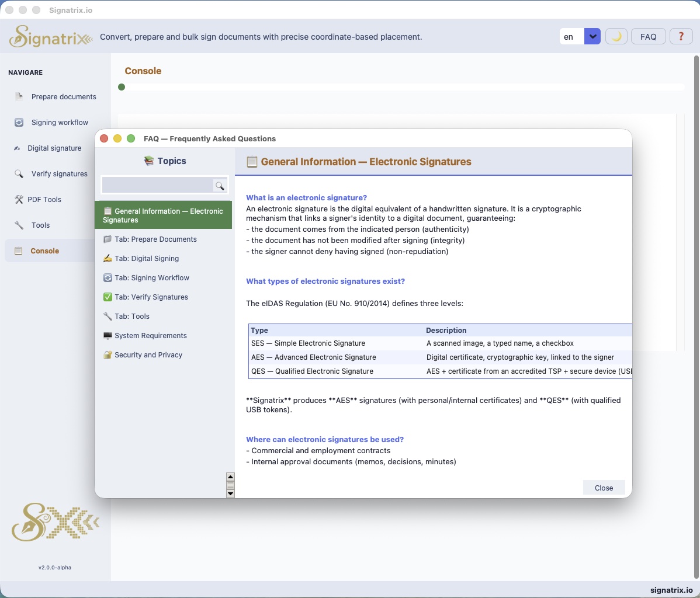Open the Tab: Verify Signatures topic
Image resolution: width=700 pixels, height=598 pixels.
(151, 297)
